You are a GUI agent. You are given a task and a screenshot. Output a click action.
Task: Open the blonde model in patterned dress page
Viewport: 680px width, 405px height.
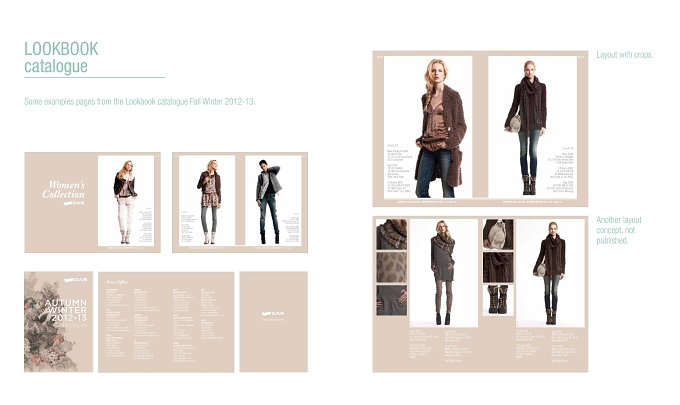(x=207, y=200)
